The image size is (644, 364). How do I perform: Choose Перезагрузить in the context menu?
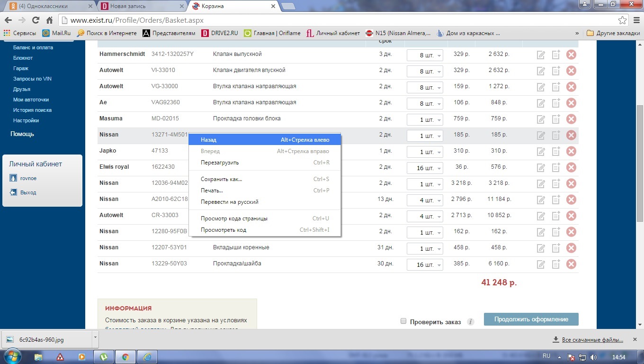click(265, 163)
